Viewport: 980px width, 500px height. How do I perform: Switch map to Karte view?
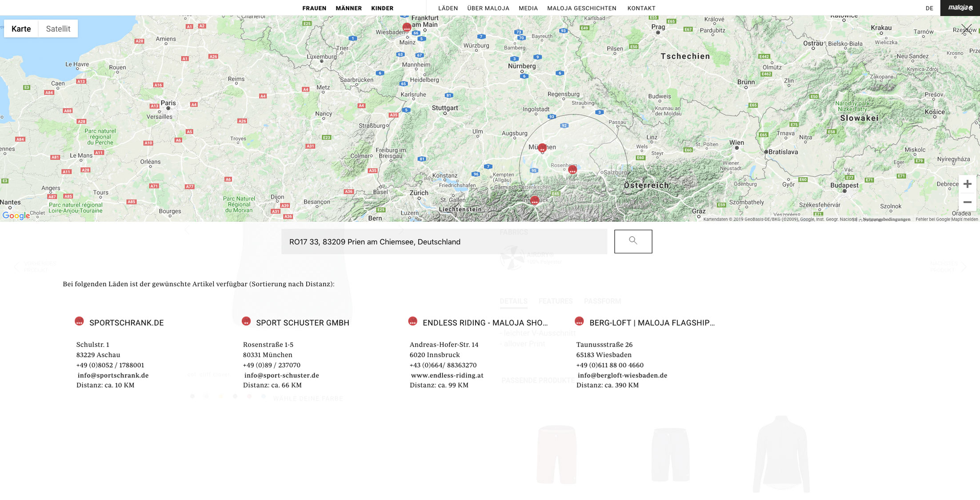pyautogui.click(x=21, y=29)
